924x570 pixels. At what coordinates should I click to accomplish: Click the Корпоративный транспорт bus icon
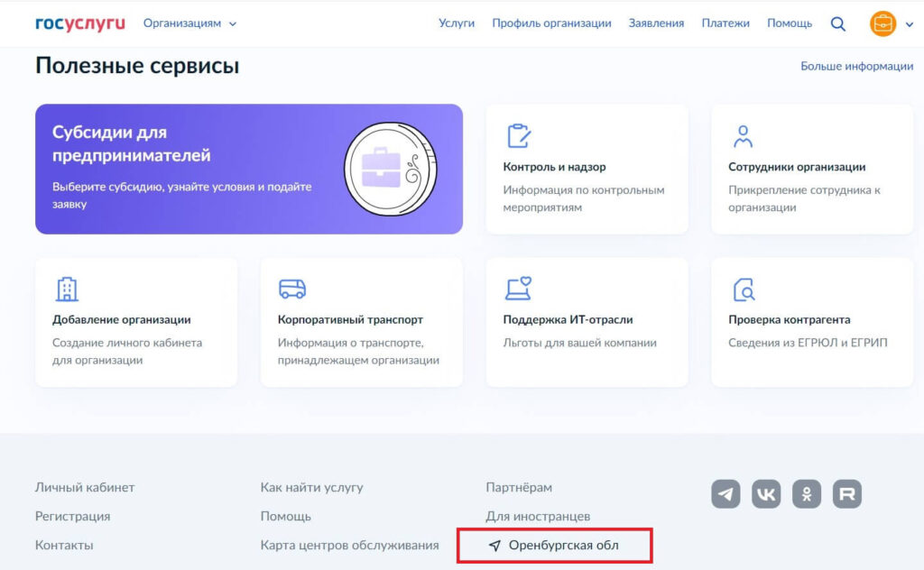(291, 289)
